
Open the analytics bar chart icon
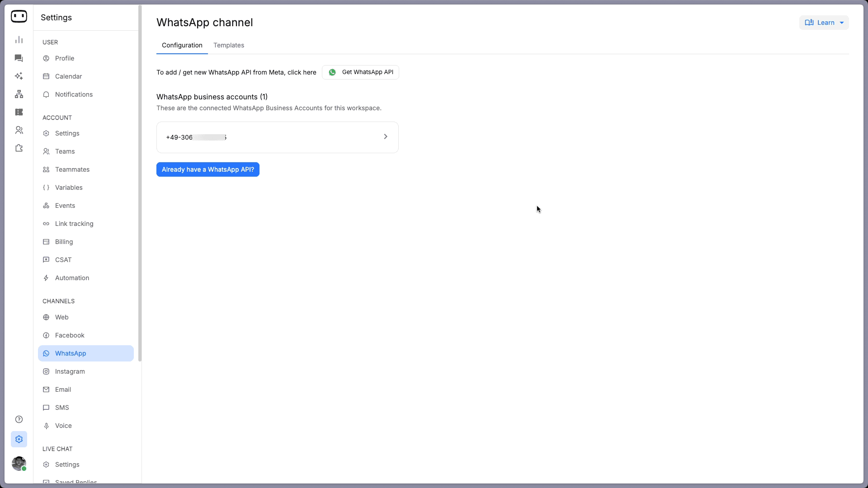pos(19,40)
